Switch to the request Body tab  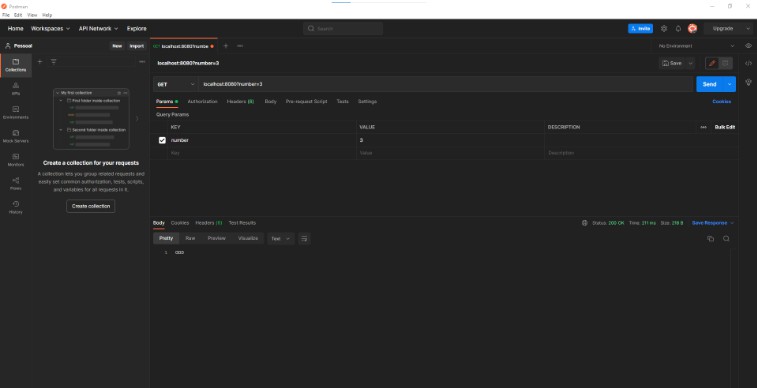point(270,101)
